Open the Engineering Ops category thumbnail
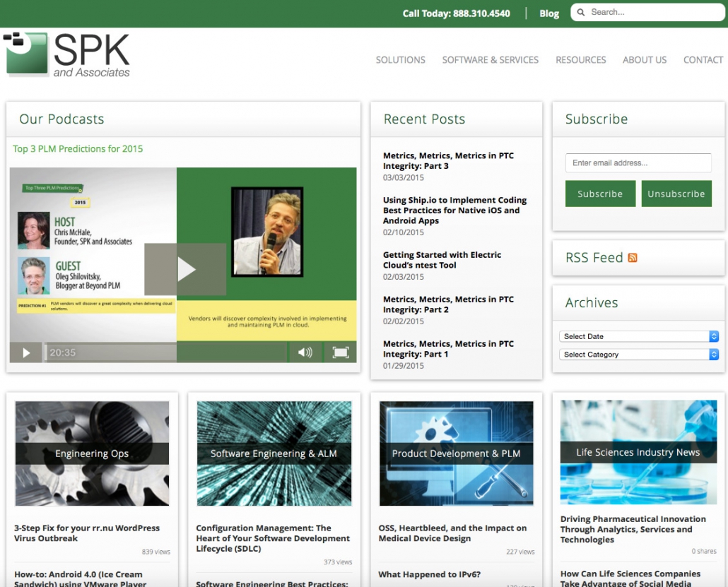This screenshot has width=728, height=587. [92, 453]
